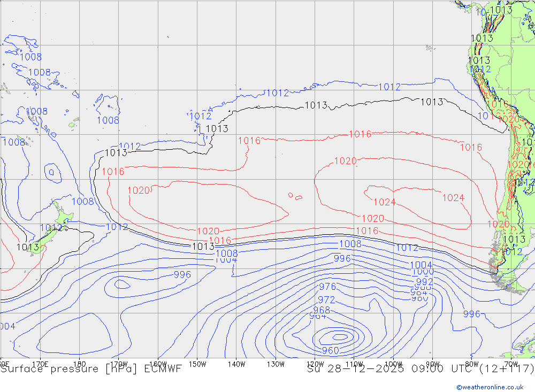Click the 160W longitude label
535x392 pixels.
point(158,364)
